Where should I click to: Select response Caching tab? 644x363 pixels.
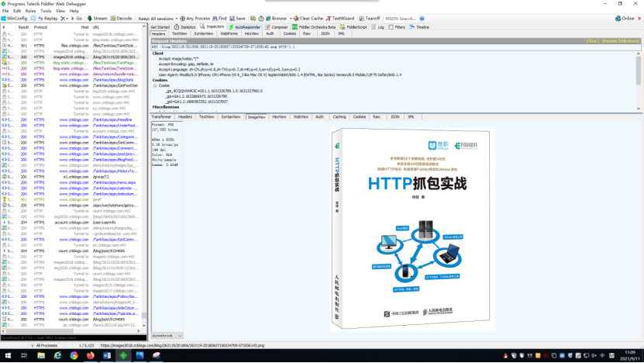339,117
